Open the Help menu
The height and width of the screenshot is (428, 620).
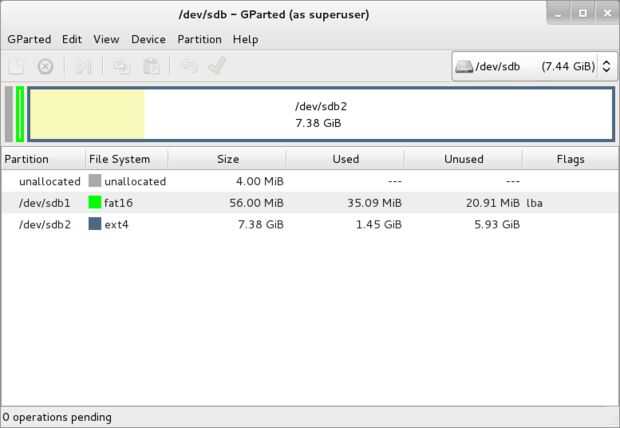click(246, 40)
